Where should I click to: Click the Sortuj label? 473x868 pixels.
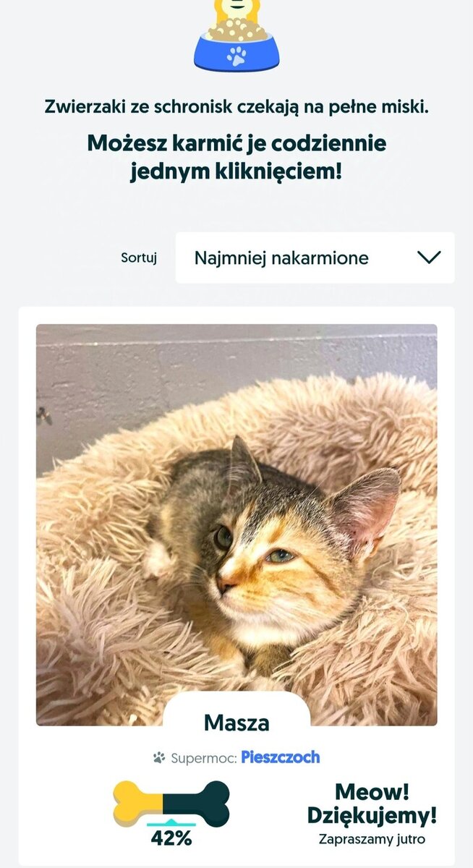[139, 258]
